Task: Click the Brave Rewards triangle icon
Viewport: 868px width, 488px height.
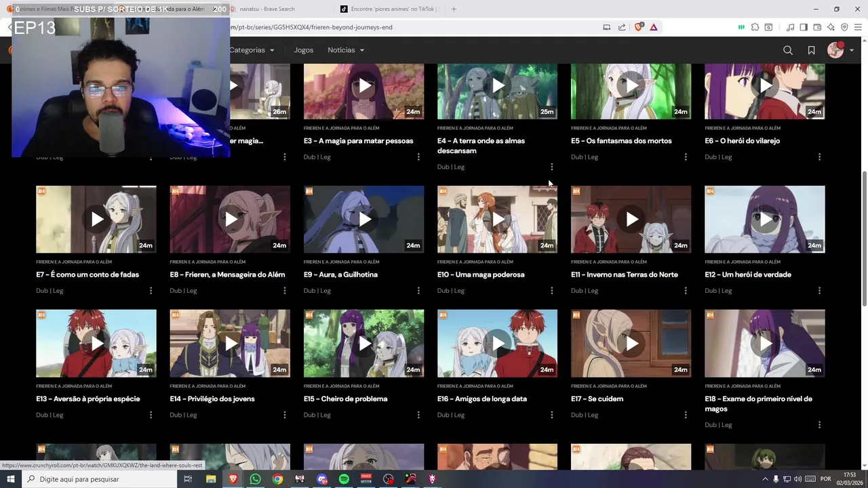Action: 653,27
